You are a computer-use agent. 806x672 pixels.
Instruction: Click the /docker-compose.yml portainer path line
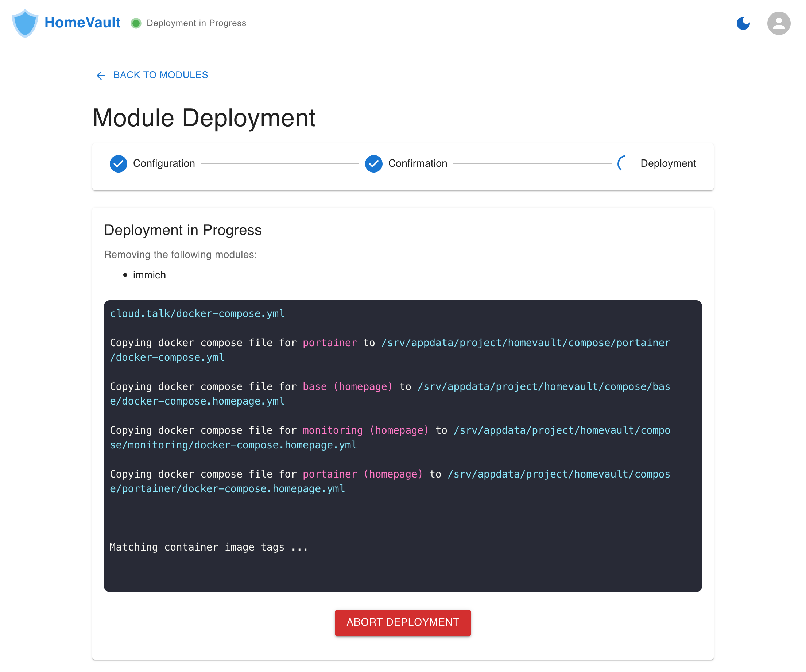click(x=167, y=357)
